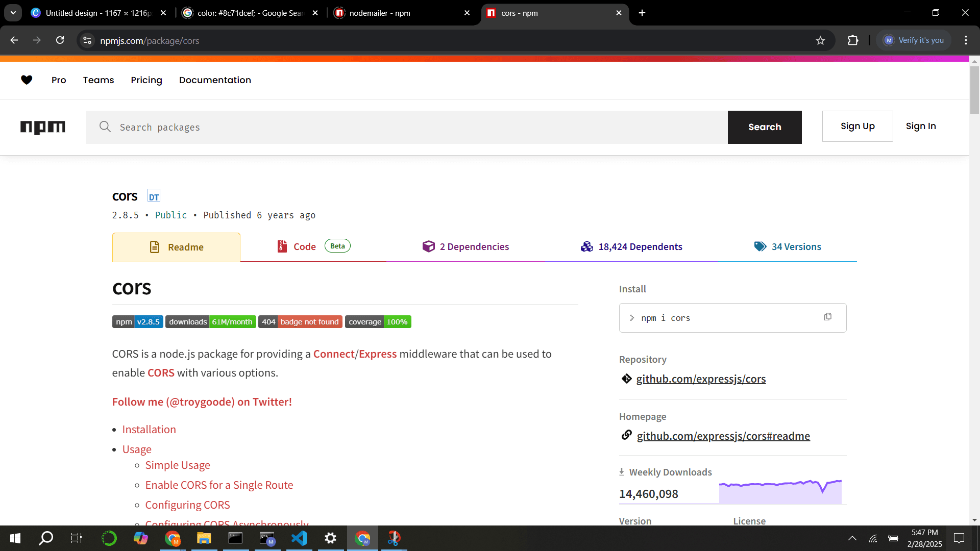Click the Sign Up button
This screenshot has height=551, width=980.
pos(857,126)
